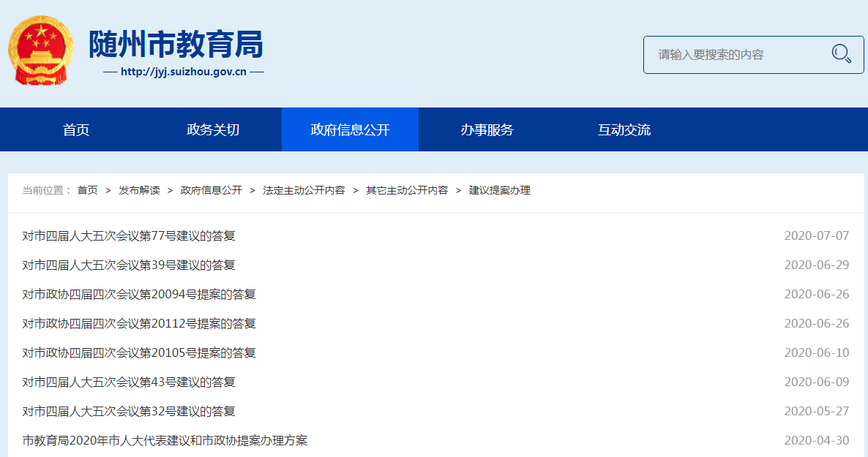The height and width of the screenshot is (457, 868).
Task: Select 政务关切 in the navigation bar
Action: tap(213, 130)
